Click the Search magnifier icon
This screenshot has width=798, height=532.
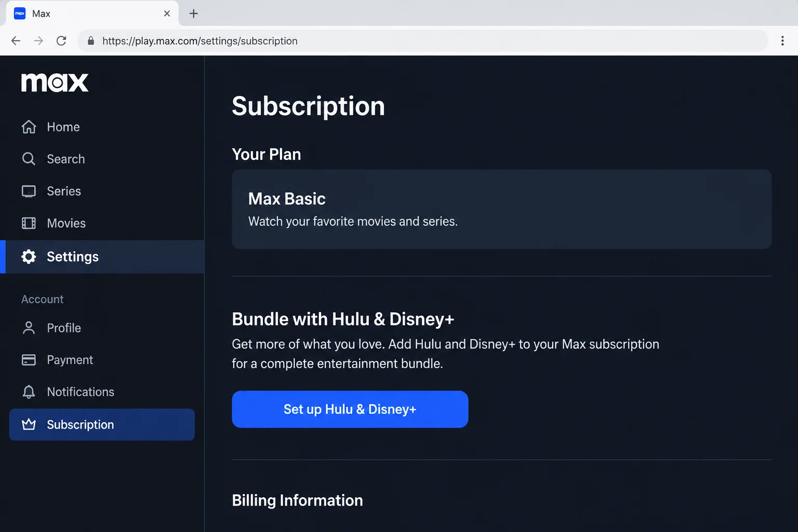coord(29,159)
